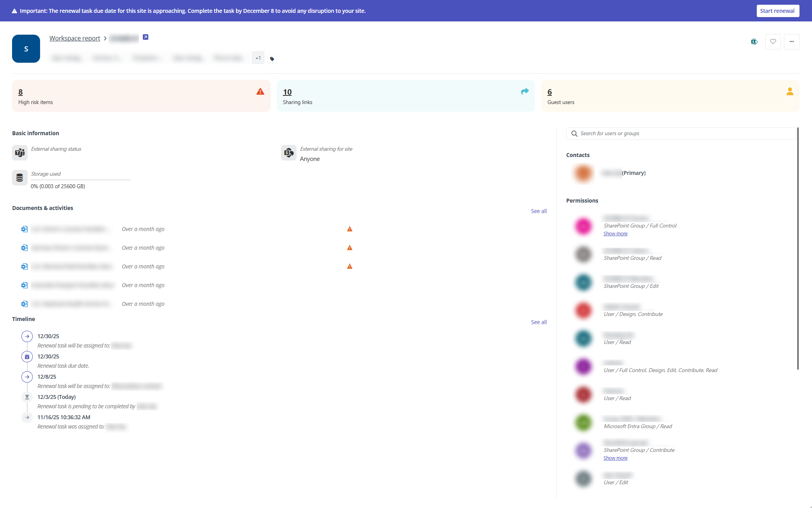Viewport: 812px width, 508px height.
Task: Click the Teams external sharing status icon
Action: point(20,153)
